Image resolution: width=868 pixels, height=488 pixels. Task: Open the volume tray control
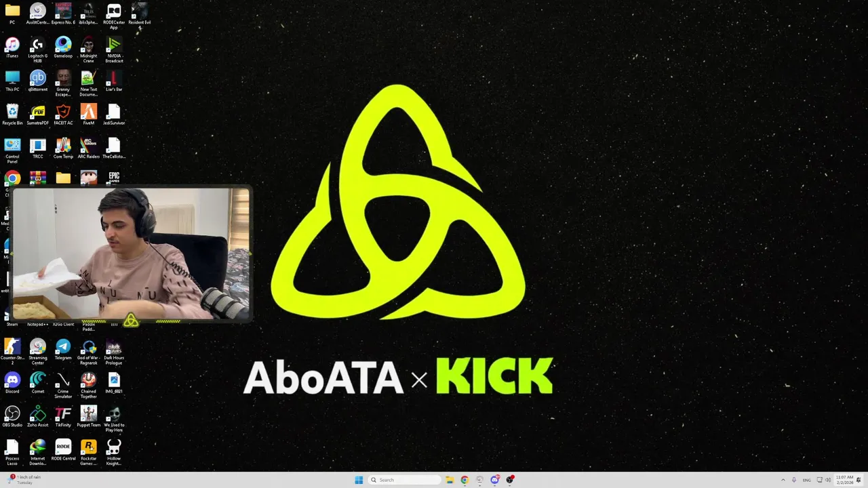click(x=828, y=480)
